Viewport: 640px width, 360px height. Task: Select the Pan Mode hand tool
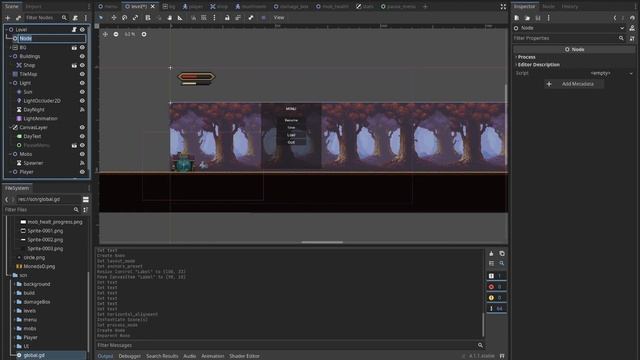tap(169, 18)
